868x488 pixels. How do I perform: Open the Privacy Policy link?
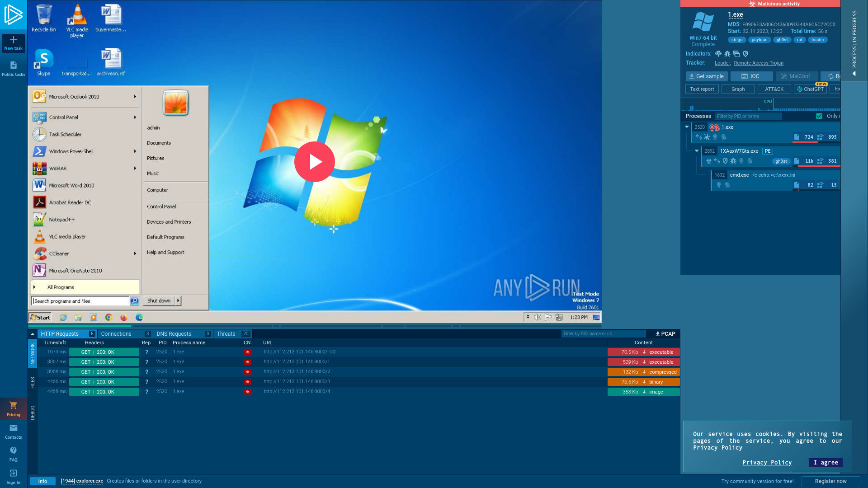(x=767, y=462)
